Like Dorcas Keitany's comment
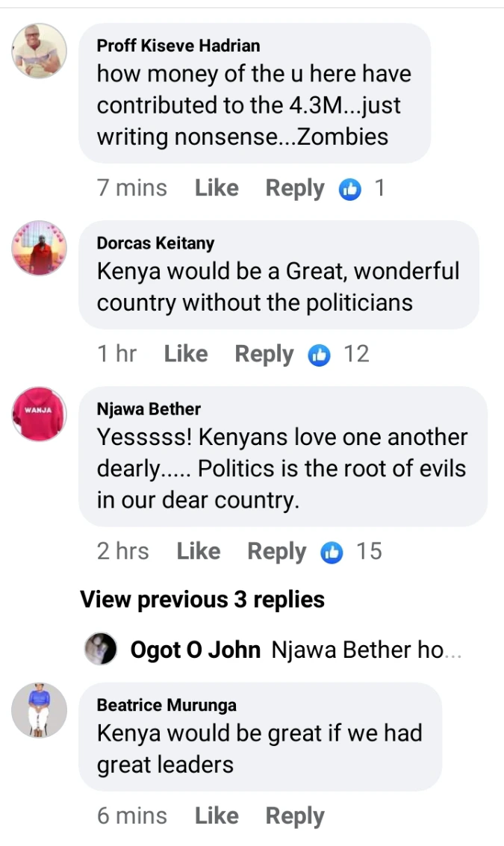The height and width of the screenshot is (846, 504). [x=186, y=354]
